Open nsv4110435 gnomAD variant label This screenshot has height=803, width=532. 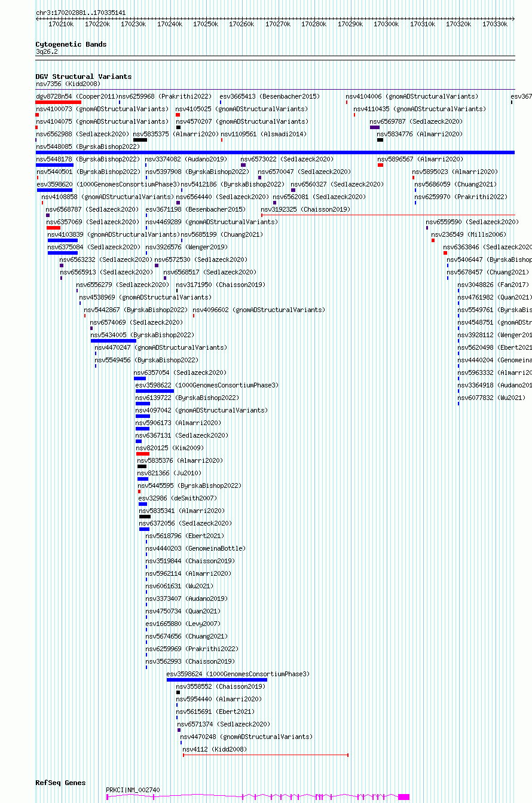point(420,109)
